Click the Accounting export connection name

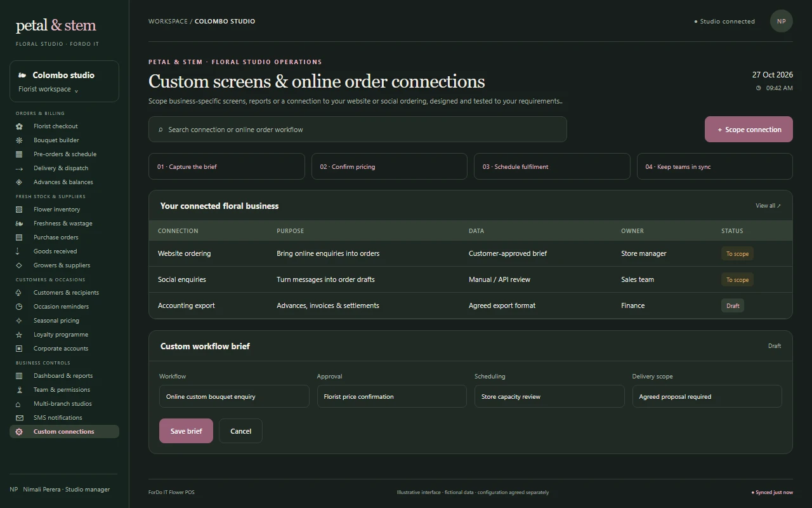tap(187, 305)
